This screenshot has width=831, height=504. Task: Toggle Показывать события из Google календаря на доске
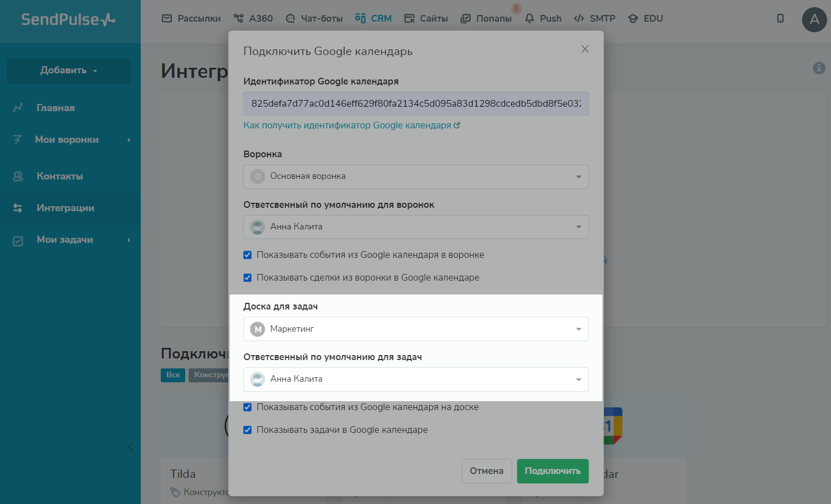click(x=248, y=407)
